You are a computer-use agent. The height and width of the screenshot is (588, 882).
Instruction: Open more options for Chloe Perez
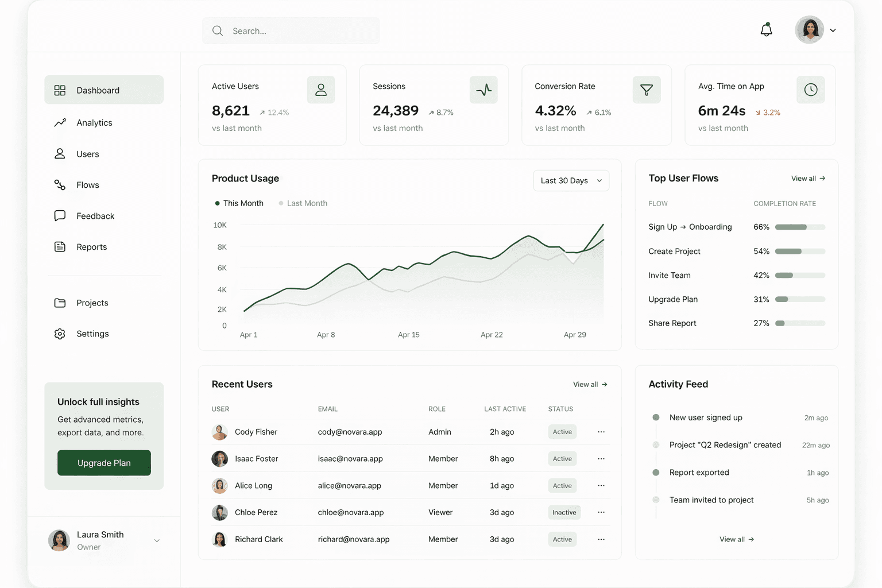point(601,512)
